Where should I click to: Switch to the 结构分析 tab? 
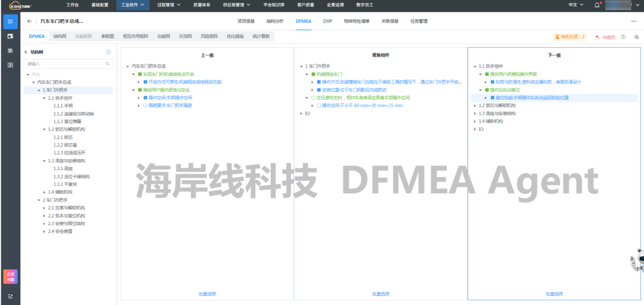click(275, 21)
